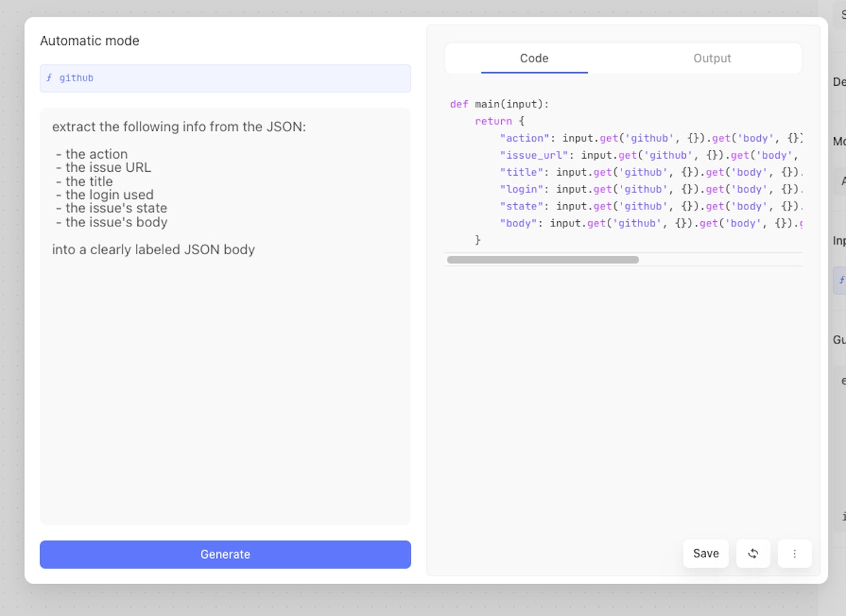
Task: Click the function icon beside github
Action: [x=49, y=78]
